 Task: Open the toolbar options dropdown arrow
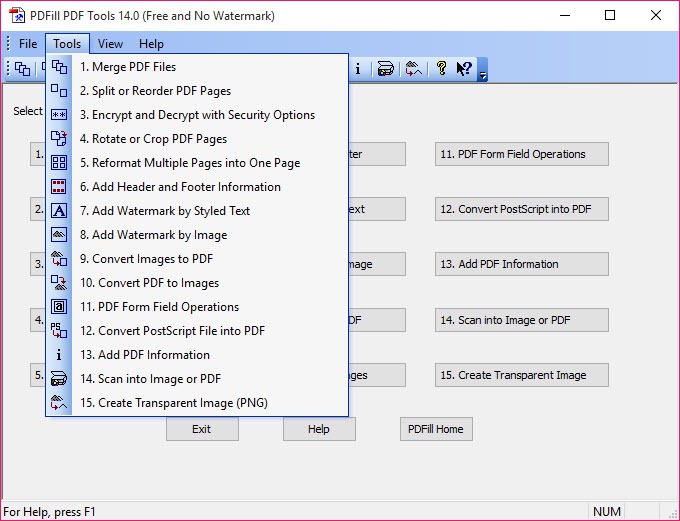click(482, 69)
